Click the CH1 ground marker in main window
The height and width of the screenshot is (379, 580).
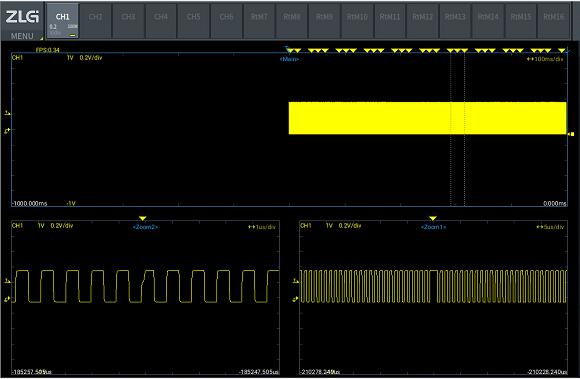[7, 131]
